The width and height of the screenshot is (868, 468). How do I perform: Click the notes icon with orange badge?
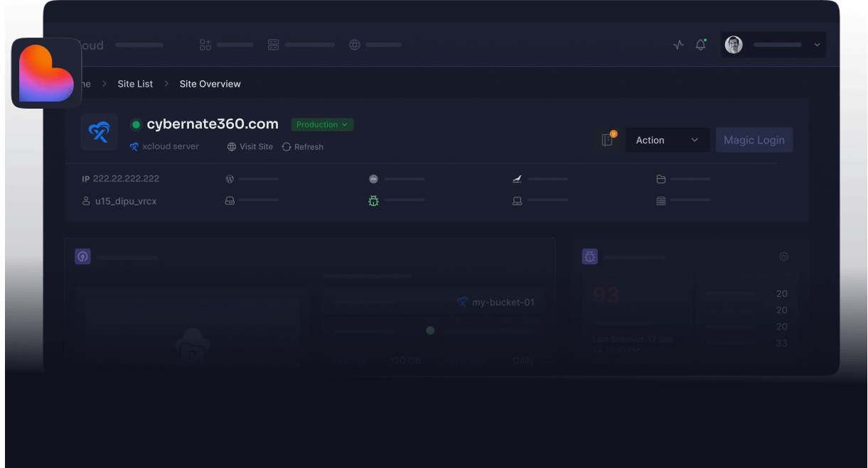click(607, 140)
